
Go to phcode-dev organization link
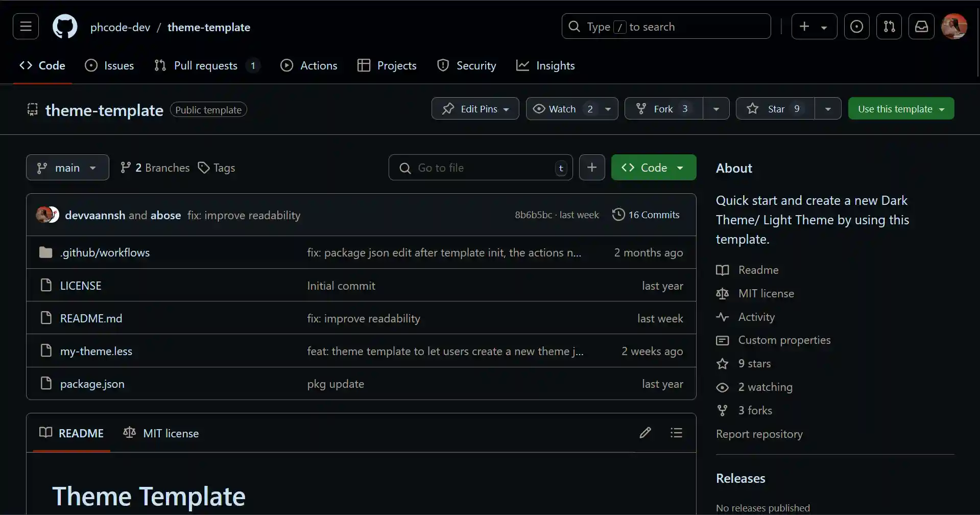(x=120, y=27)
